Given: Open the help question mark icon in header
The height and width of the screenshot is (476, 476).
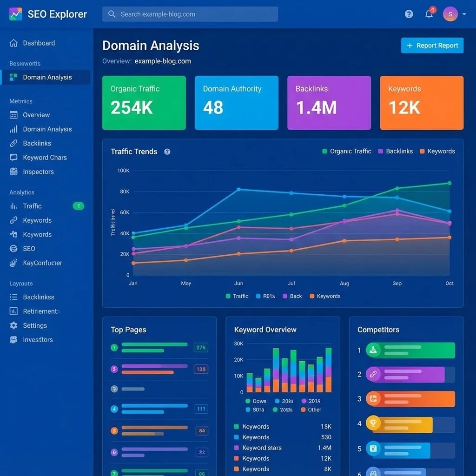Looking at the screenshot, I should click(409, 14).
